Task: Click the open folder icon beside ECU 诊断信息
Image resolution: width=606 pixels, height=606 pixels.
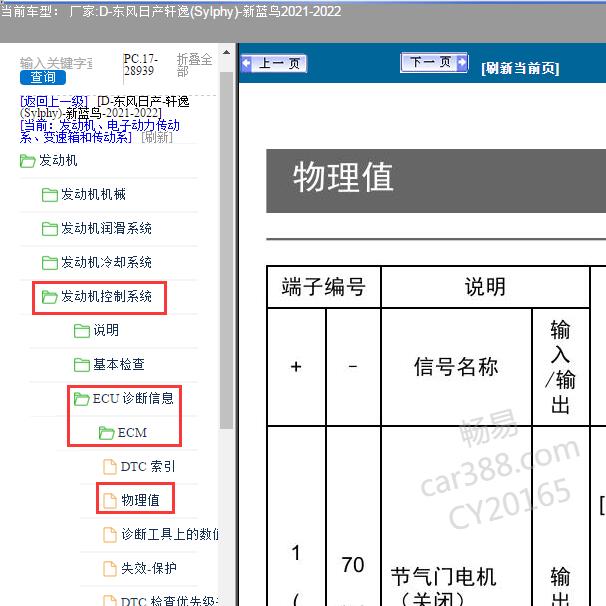Action: tap(82, 399)
